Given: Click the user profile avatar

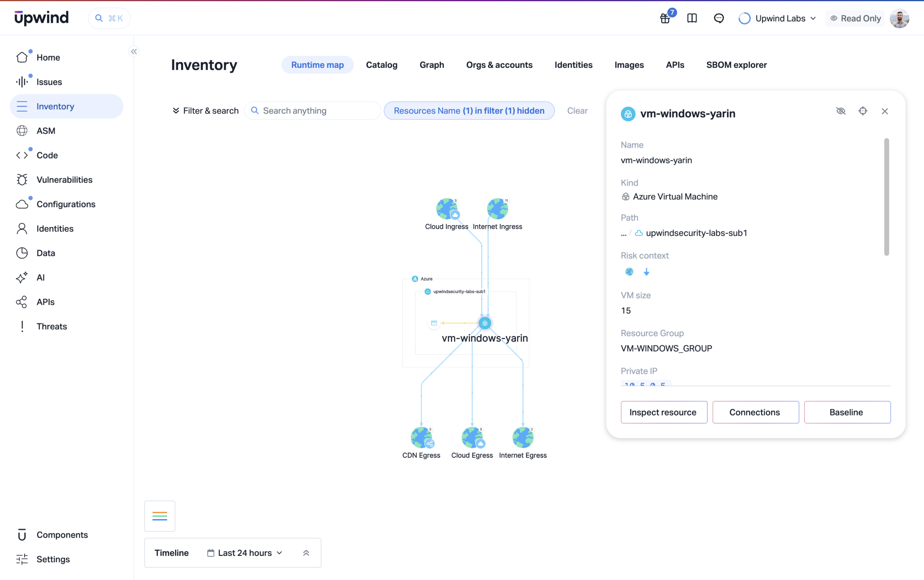Looking at the screenshot, I should 899,18.
